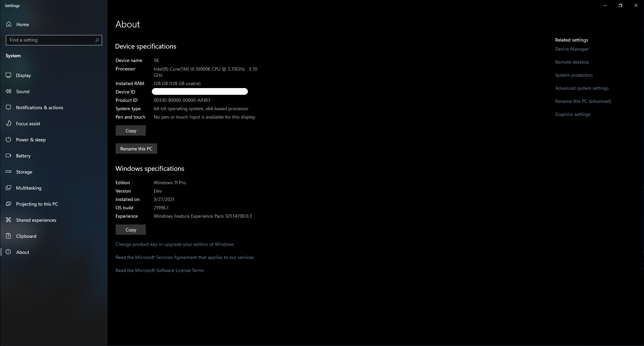
Task: Click the Focus assist moon icon
Action: [9, 124]
